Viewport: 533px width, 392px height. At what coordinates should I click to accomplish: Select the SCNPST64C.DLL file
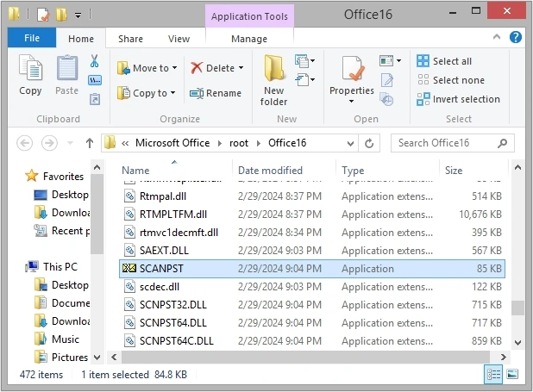point(312,340)
